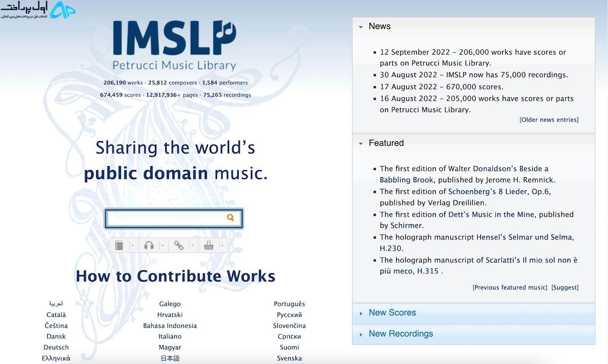Collapse the News section
The image size is (608, 364).
pos(361,27)
